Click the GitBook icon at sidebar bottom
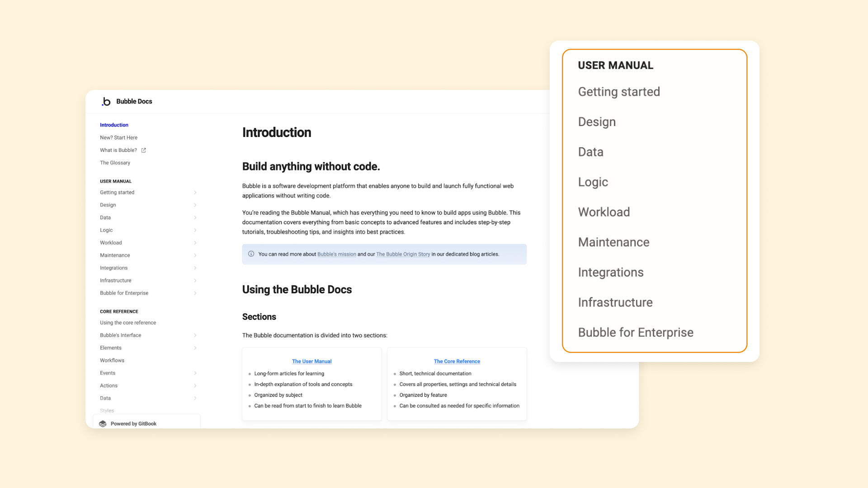Screen dimensions: 868x488 pos(102,423)
